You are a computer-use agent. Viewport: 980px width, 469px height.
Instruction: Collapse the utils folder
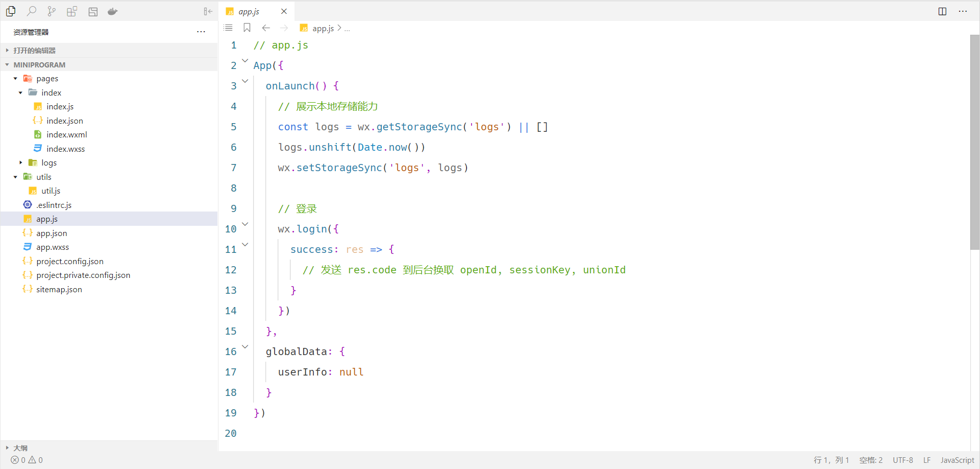click(x=15, y=177)
